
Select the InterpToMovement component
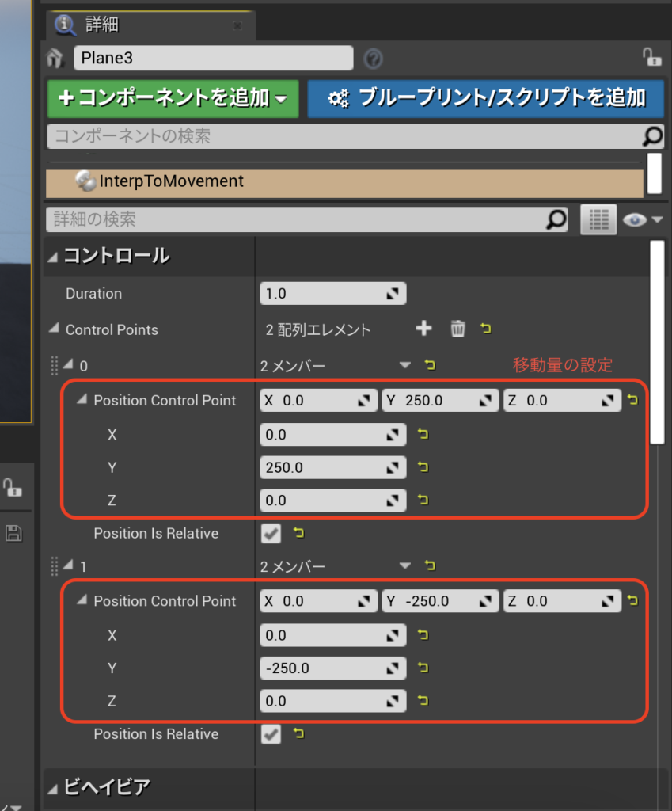pyautogui.click(x=171, y=181)
